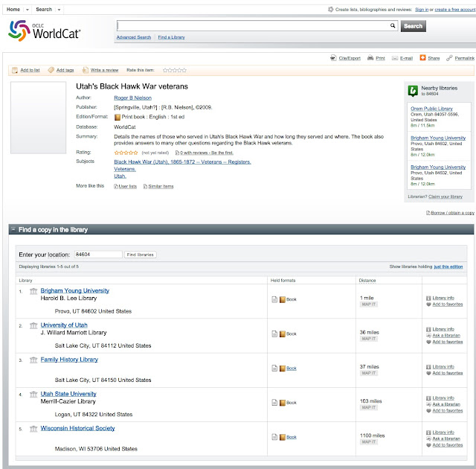This screenshot has width=476, height=469.
Task: Open the Search menu dropdown arrow
Action: (x=59, y=10)
